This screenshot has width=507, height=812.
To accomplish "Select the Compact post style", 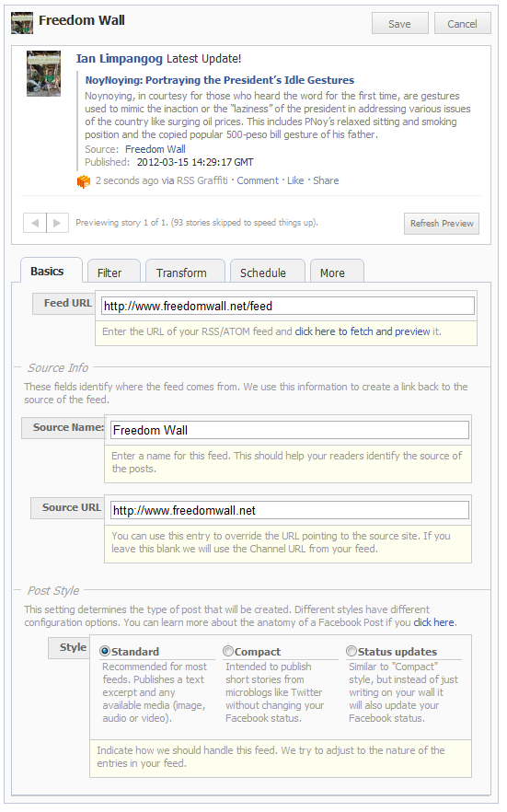I will [228, 651].
